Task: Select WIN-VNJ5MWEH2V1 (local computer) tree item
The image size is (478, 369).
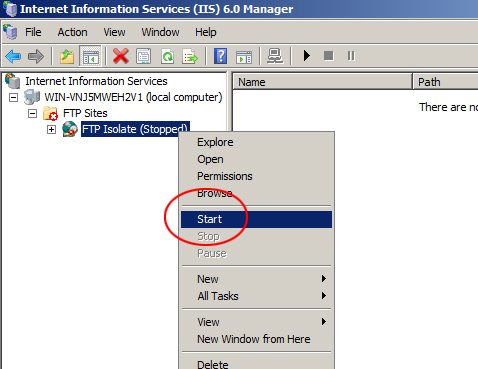Action: click(133, 97)
